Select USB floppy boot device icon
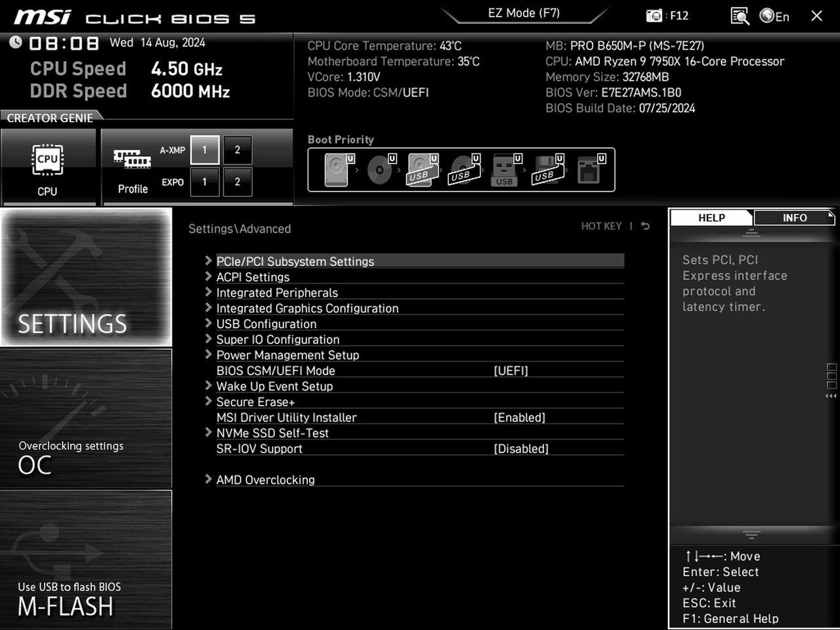The height and width of the screenshot is (630, 840). (x=547, y=170)
